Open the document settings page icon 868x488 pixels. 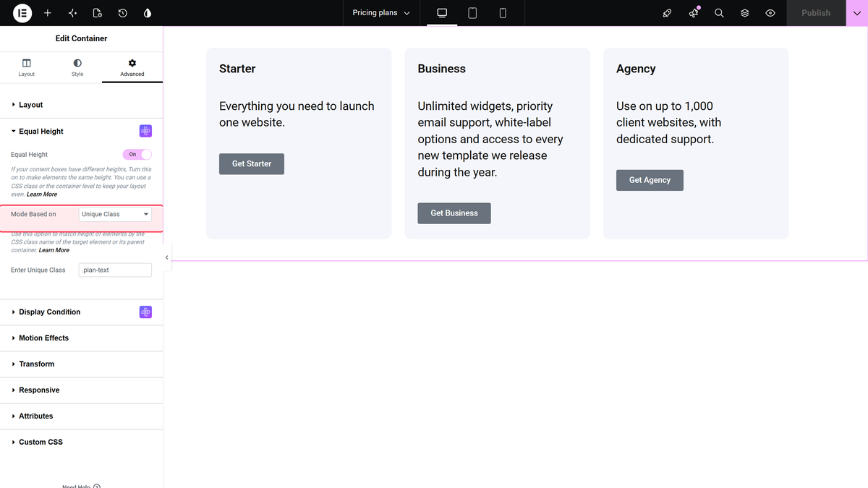click(98, 13)
